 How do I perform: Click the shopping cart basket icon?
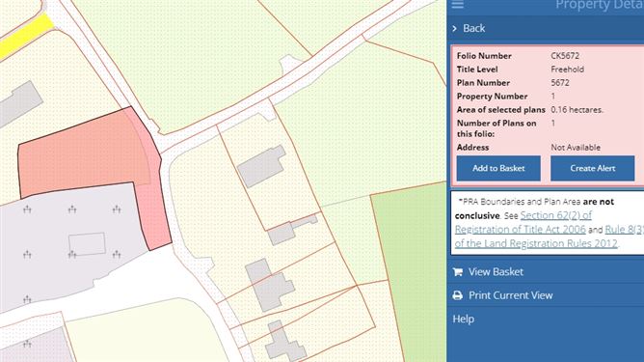[x=458, y=272]
